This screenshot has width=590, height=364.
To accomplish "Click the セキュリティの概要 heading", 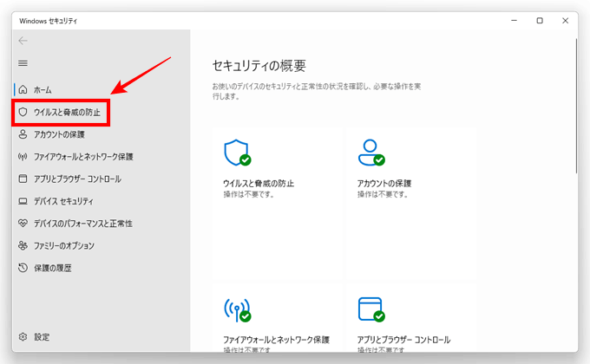I will coord(259,66).
